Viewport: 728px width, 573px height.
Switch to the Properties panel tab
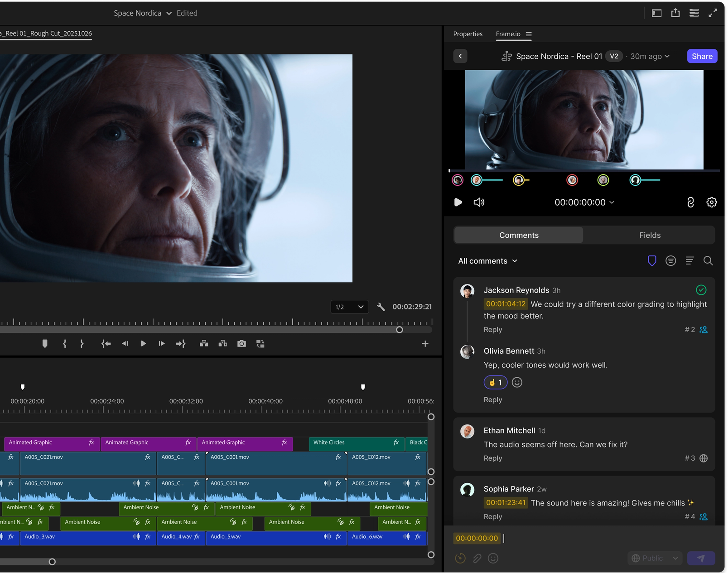[468, 34]
